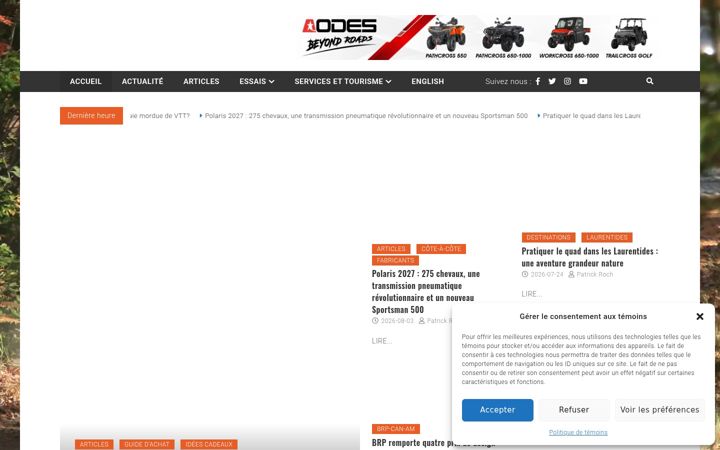The height and width of the screenshot is (450, 720).
Task: Switch to the English version
Action: coord(428,81)
